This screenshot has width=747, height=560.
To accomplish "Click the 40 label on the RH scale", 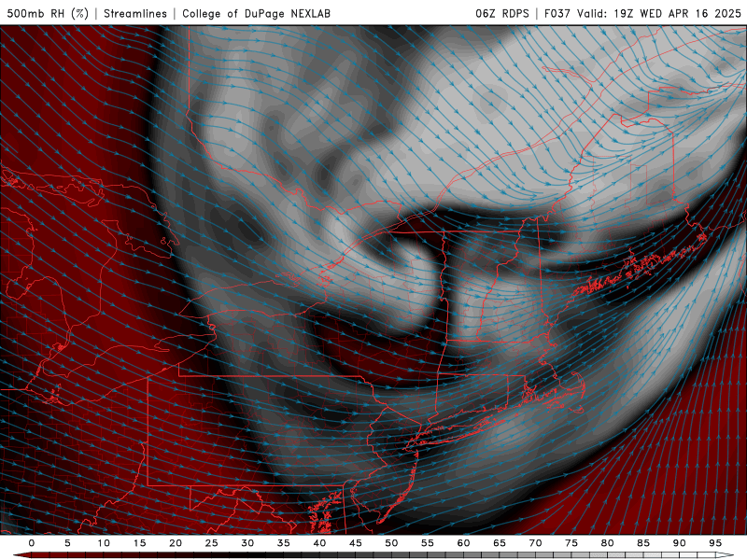I will point(319,543).
